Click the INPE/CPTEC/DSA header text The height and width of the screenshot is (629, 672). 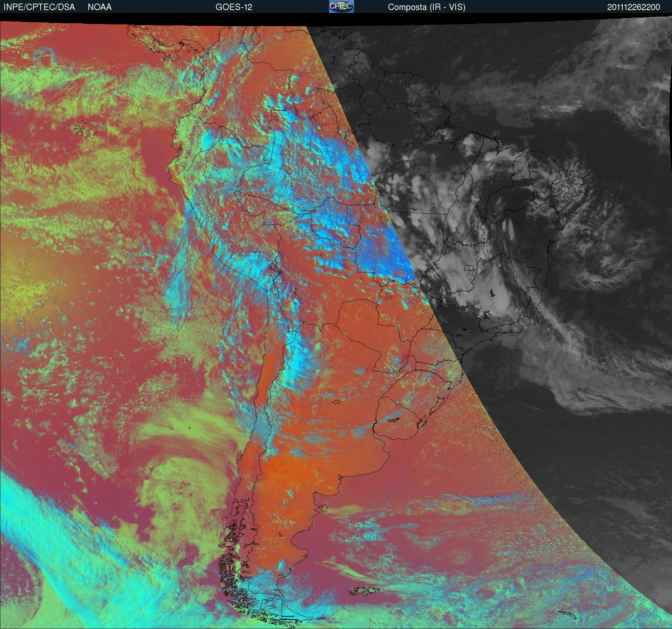(x=39, y=7)
